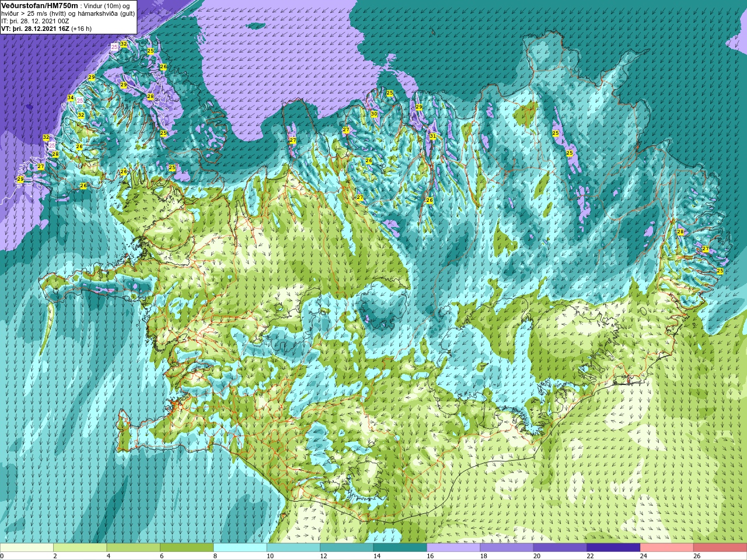Click the yellow max gust marker '34'

[71, 98]
